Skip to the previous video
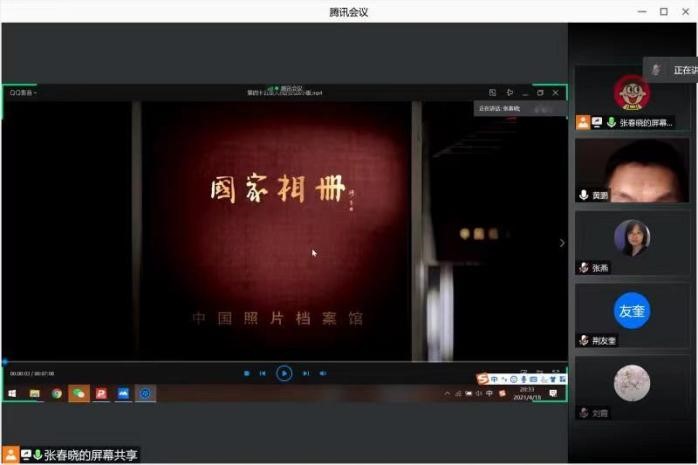Image resolution: width=698 pixels, height=465 pixels. [x=263, y=373]
